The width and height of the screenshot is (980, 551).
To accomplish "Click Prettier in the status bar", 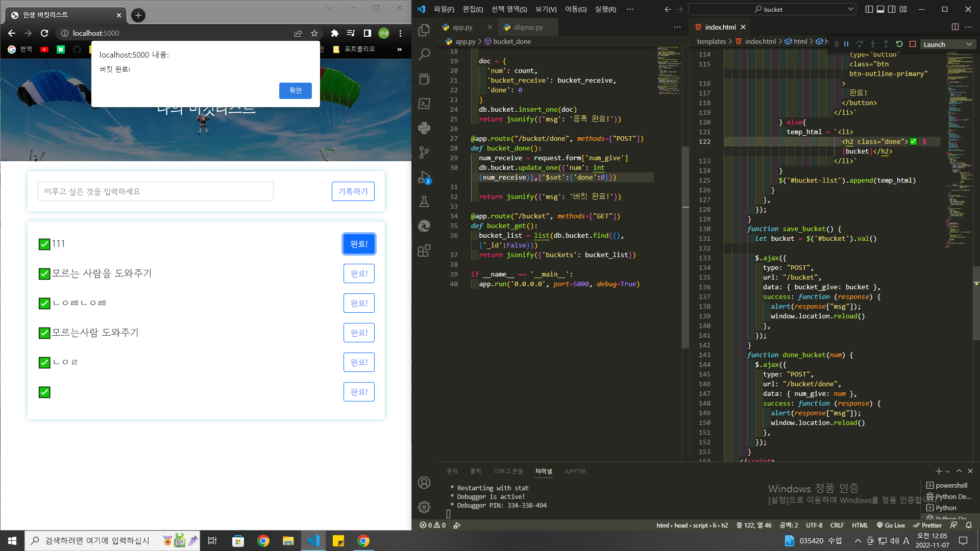I will tap(927, 525).
